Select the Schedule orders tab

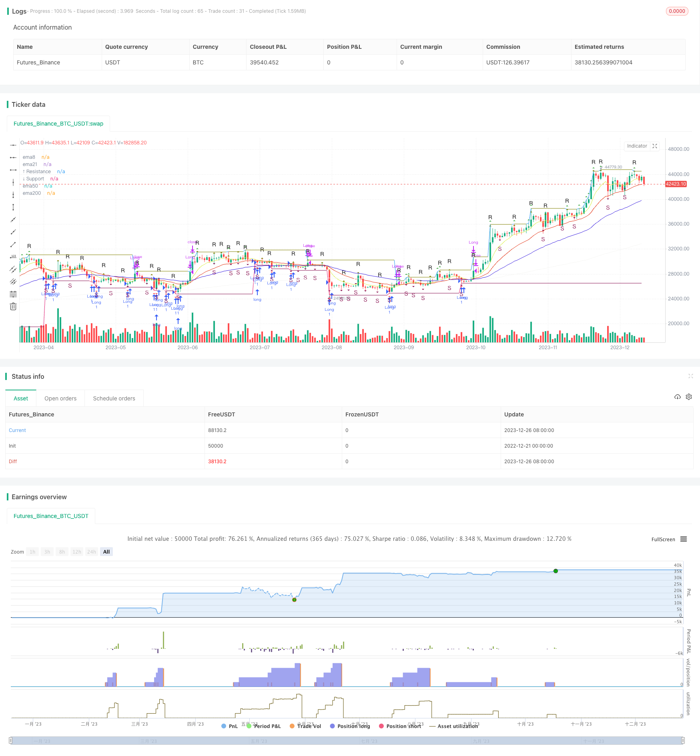[114, 398]
